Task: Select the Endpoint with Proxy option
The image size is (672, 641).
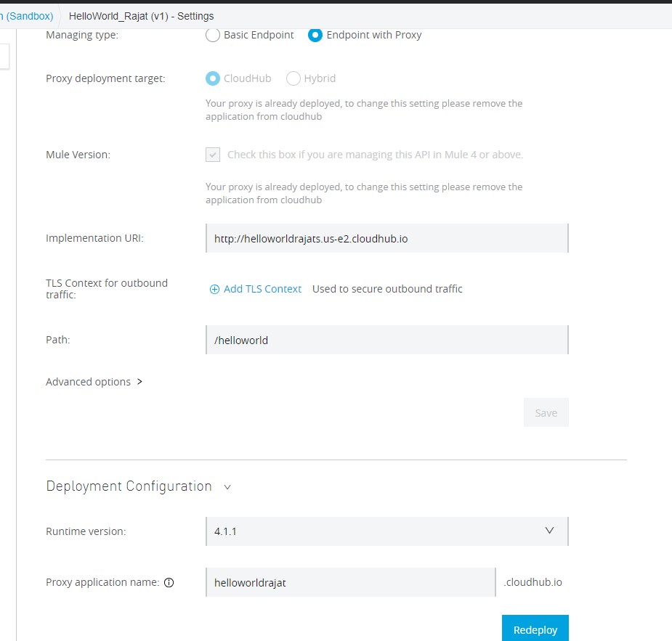Action: tap(315, 35)
